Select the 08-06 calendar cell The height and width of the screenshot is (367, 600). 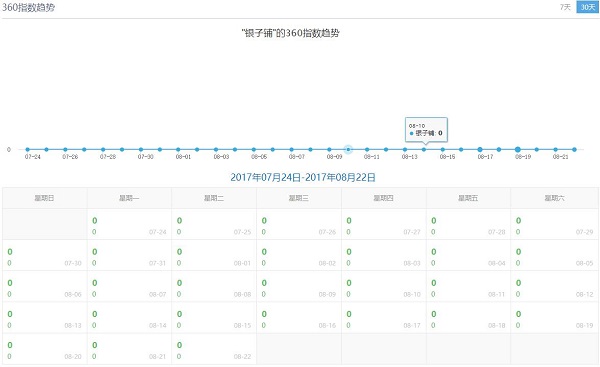pyautogui.click(x=45, y=287)
